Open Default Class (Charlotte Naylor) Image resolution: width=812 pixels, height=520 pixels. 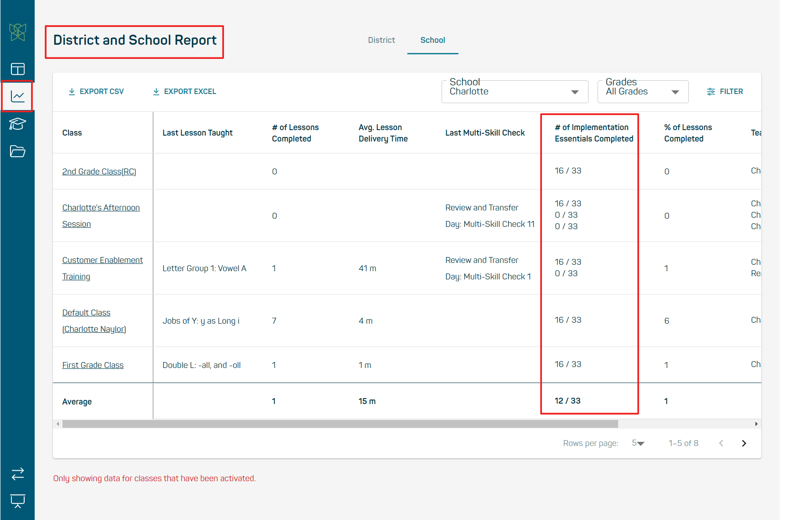[x=94, y=320]
